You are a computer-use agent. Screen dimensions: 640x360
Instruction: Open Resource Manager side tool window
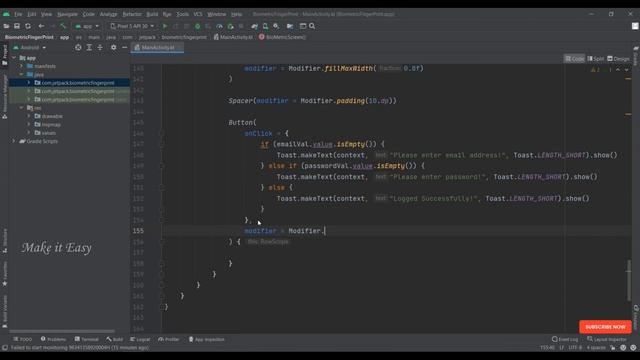tap(4, 97)
